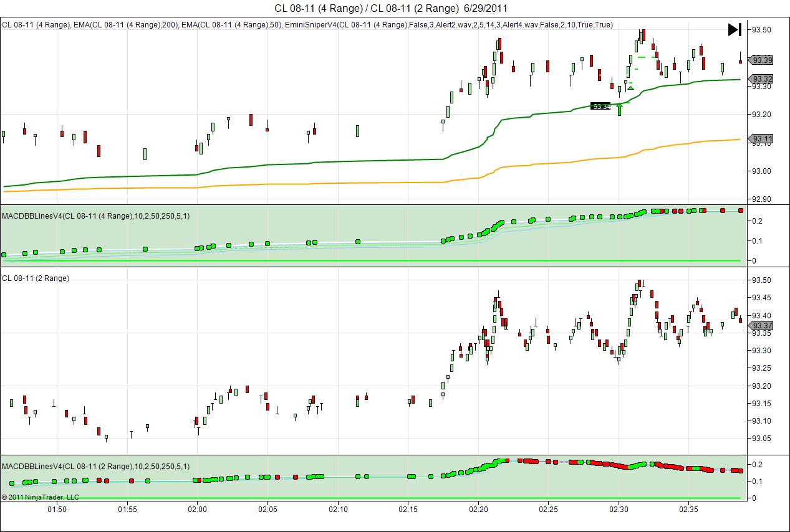Click 93.15 on the 2 Range price axis
The width and height of the screenshot is (790, 532).
762,403
